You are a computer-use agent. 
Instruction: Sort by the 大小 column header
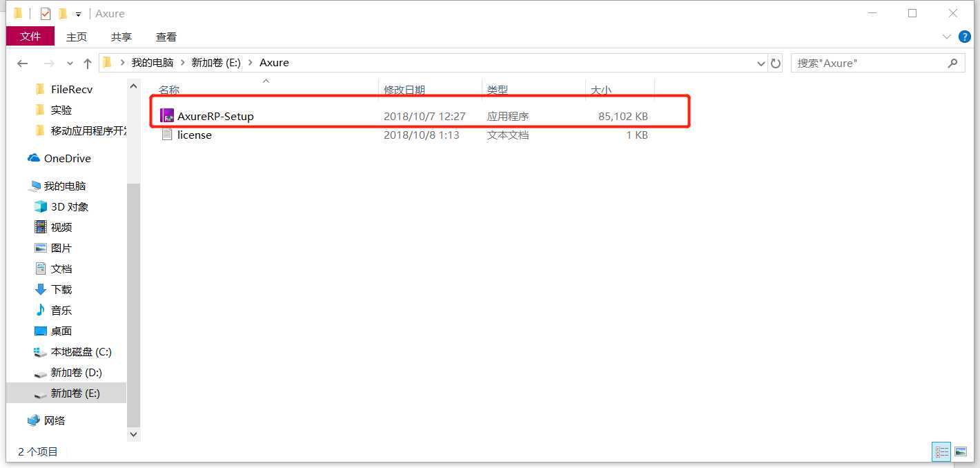pos(600,90)
